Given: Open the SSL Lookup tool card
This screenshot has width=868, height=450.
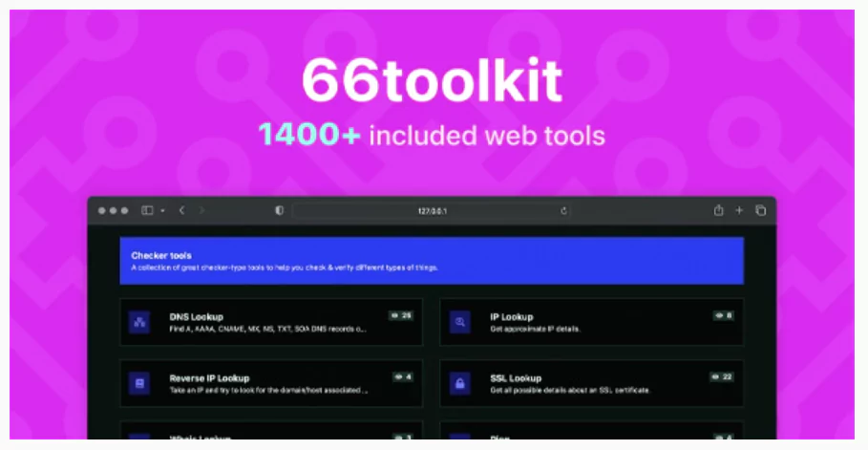Looking at the screenshot, I should coord(592,383).
